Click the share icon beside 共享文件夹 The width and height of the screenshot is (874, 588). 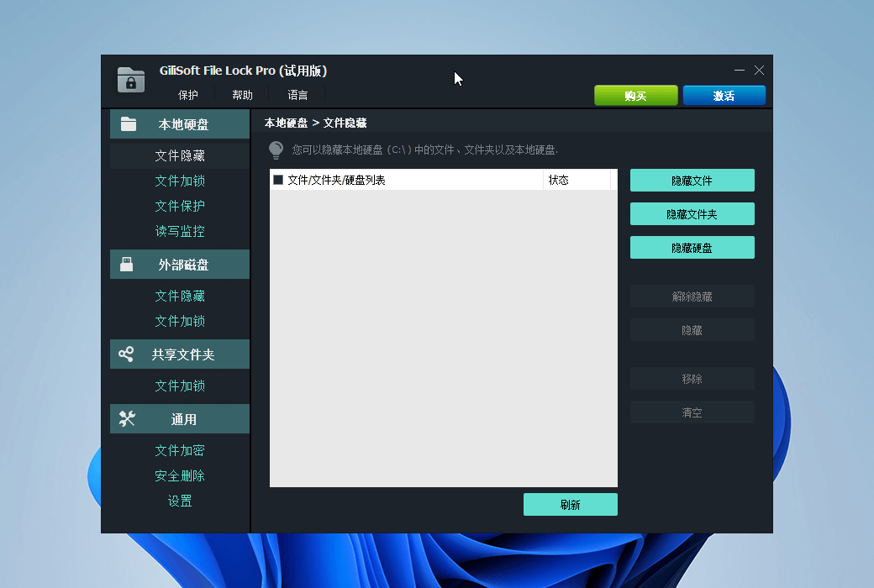[x=126, y=354]
